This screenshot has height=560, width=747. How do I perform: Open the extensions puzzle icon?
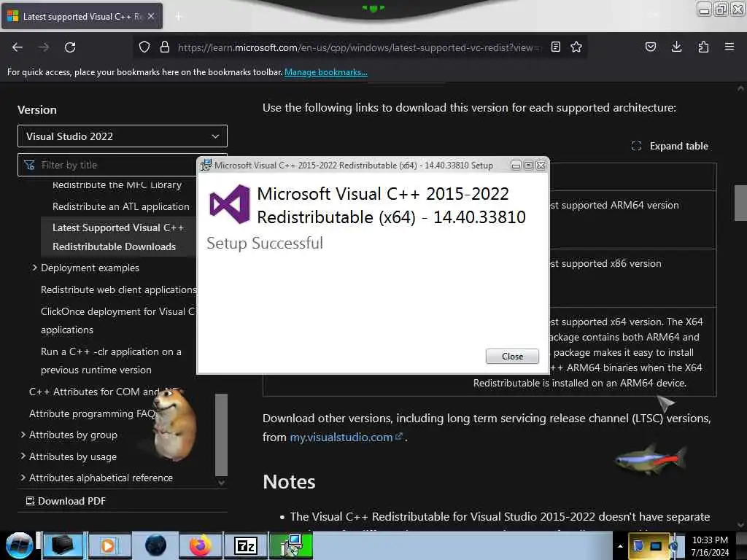pos(703,47)
